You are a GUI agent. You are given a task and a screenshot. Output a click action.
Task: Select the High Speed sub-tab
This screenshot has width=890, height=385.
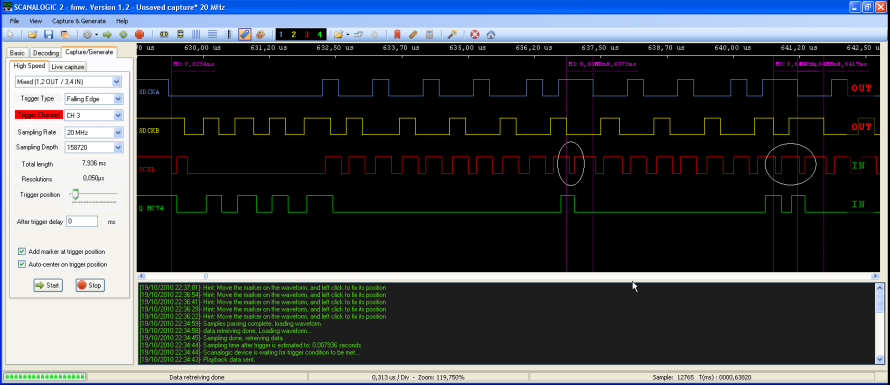click(29, 66)
